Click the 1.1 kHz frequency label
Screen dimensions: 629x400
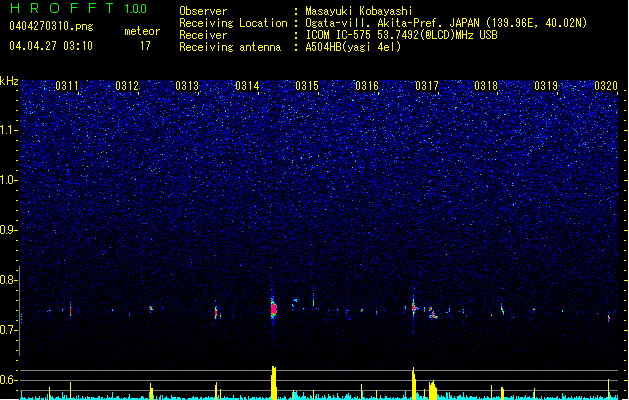pyautogui.click(x=9, y=130)
